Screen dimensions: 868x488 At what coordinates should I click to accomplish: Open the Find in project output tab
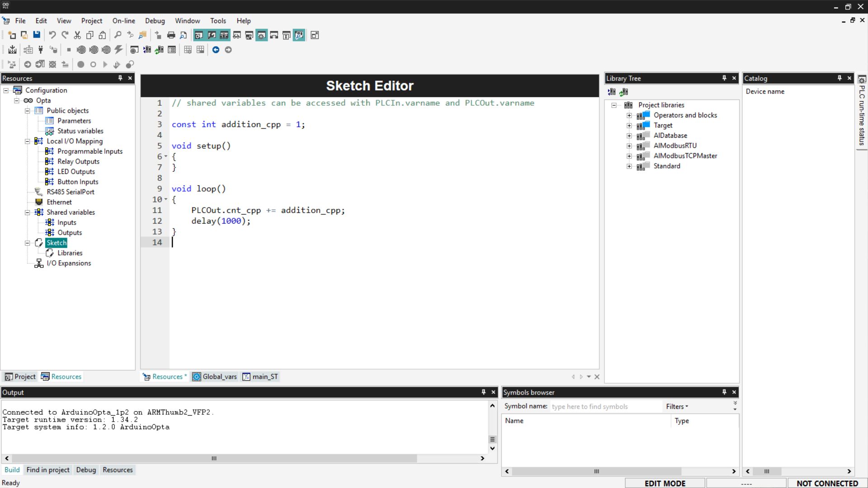click(48, 470)
